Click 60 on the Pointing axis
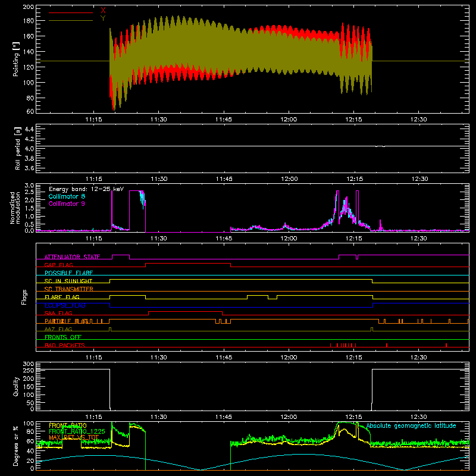This screenshot has height=476, width=476. pyautogui.click(x=30, y=111)
